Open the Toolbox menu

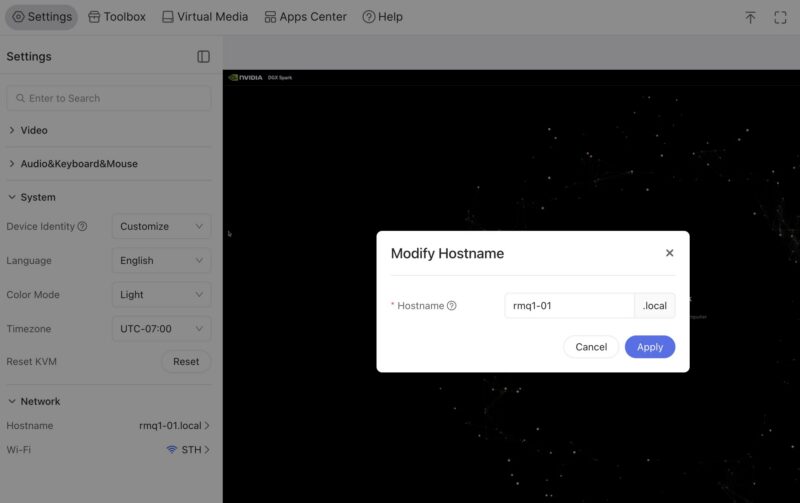click(117, 17)
